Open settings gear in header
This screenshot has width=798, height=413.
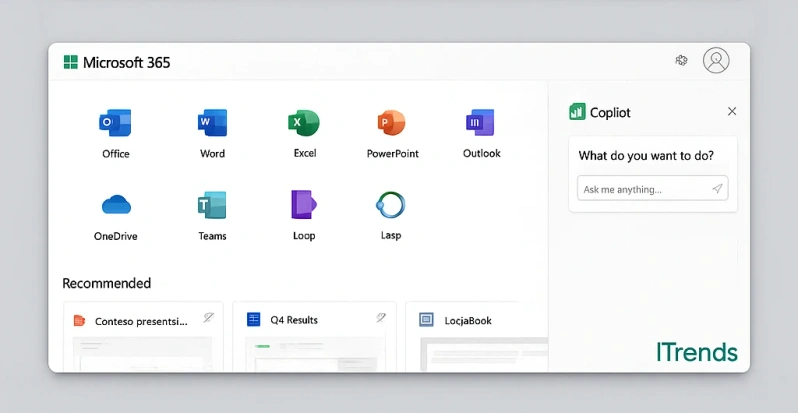[x=682, y=61]
